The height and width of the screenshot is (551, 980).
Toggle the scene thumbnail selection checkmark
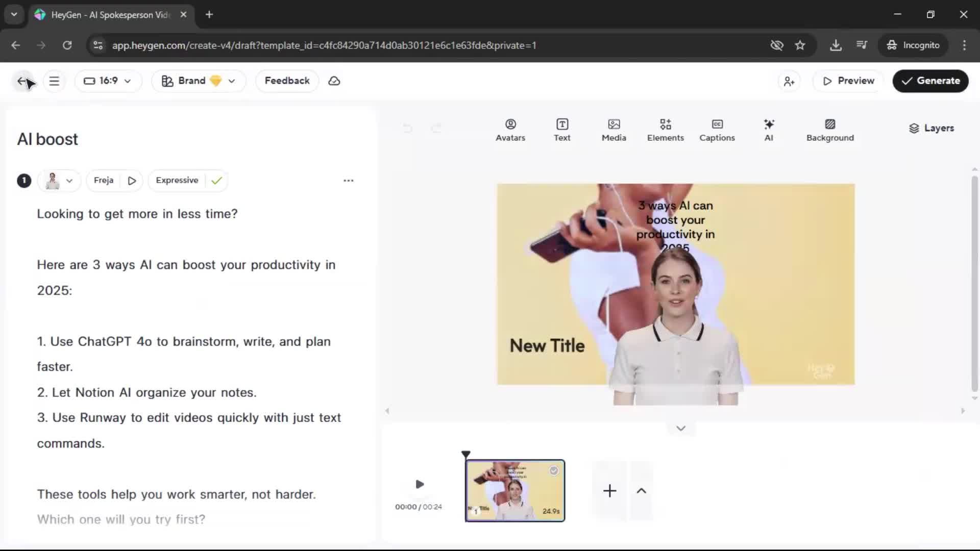coord(554,471)
